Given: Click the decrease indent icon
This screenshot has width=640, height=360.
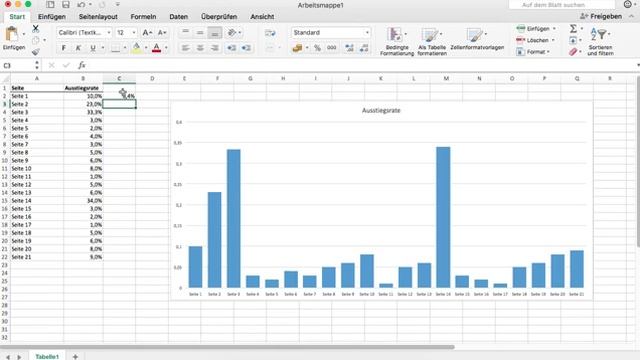Looking at the screenshot, I should 231,48.
